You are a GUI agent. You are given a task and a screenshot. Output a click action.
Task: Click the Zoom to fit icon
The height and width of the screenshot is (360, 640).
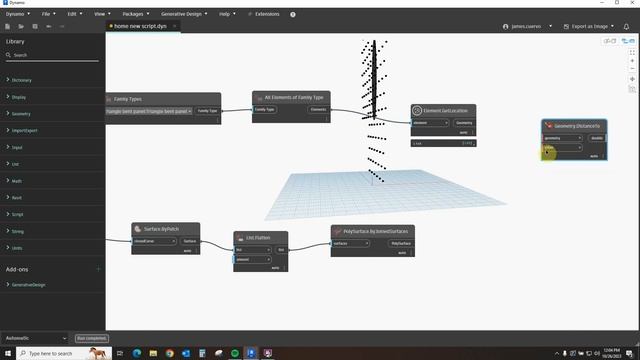coord(632,53)
